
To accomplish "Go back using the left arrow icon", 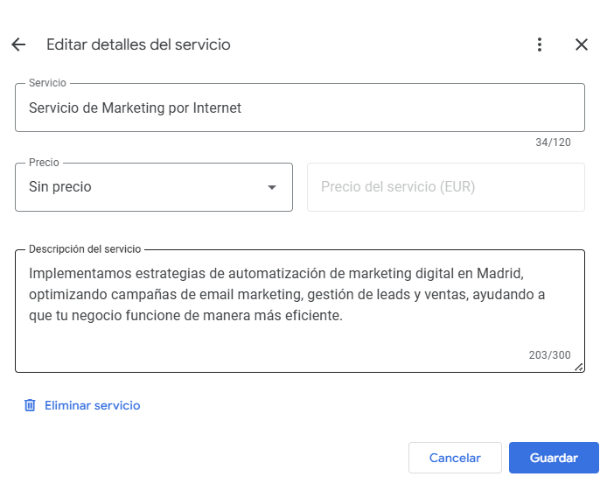I will point(18,45).
